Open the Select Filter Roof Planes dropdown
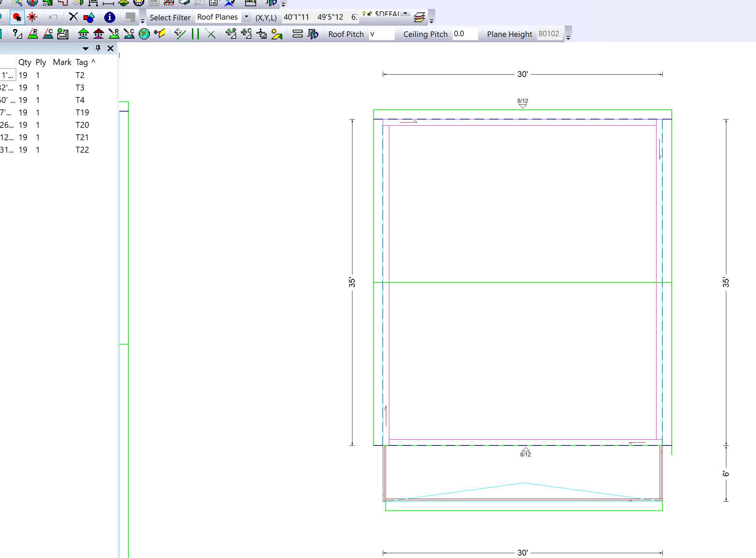This screenshot has width=756, height=558. click(246, 17)
